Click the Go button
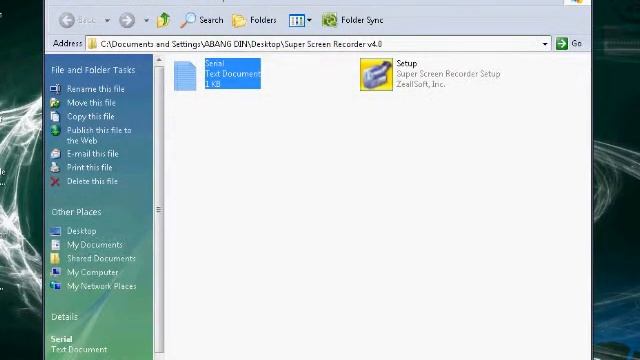640x360 pixels. 569,43
